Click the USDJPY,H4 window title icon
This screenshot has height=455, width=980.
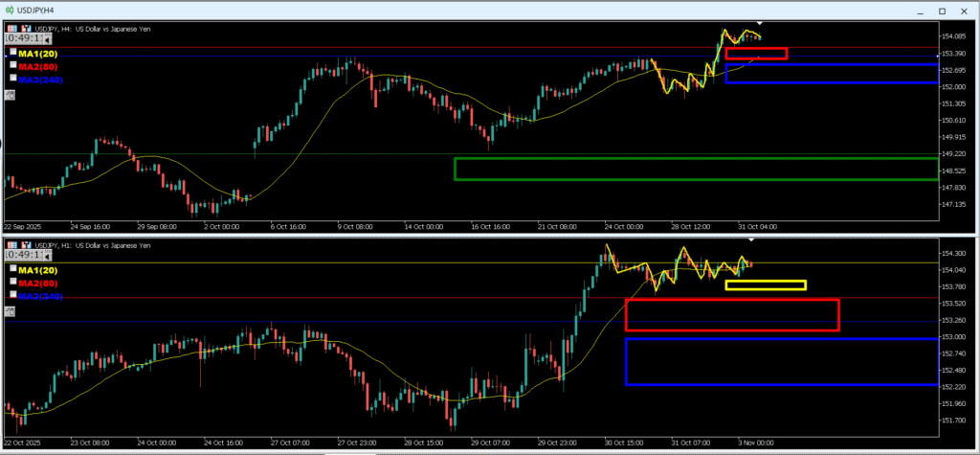point(10,9)
